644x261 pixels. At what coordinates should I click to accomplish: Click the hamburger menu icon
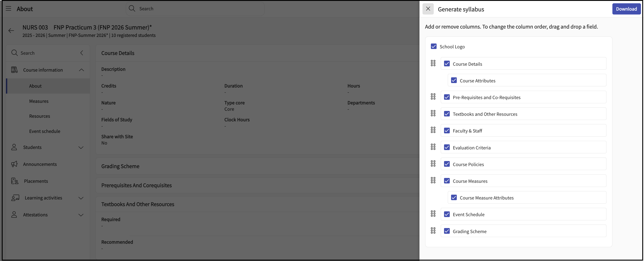pyautogui.click(x=9, y=9)
